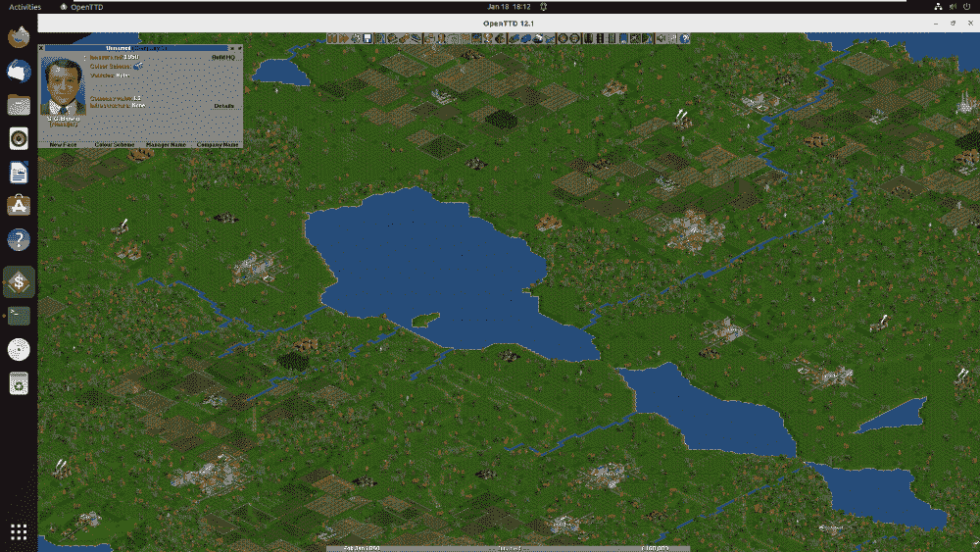Zoom in the map view
Image resolution: width=980 pixels, height=552 pixels.
tap(562, 39)
